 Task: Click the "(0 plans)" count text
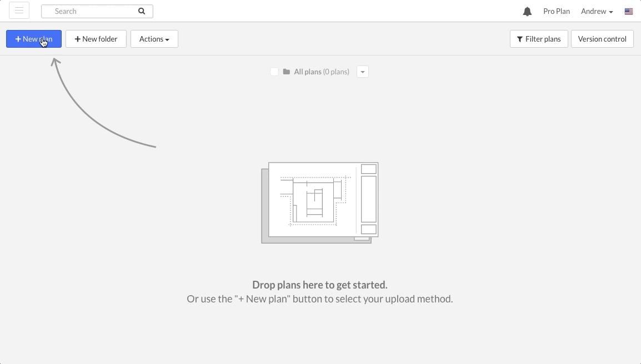click(x=336, y=72)
